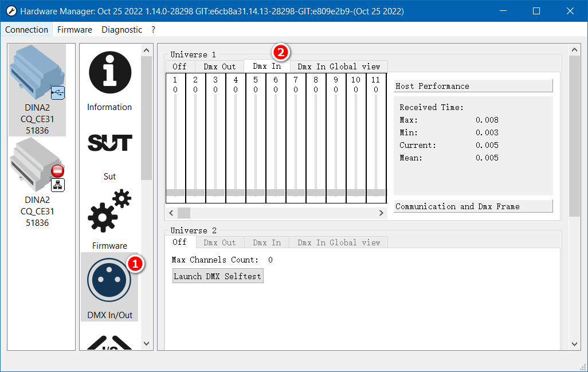
Task: Collapse the Host Performance section
Action: (473, 86)
